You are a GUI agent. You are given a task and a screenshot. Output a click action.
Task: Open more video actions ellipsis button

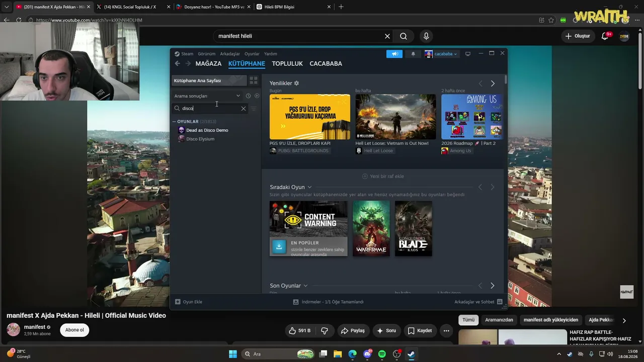point(446,331)
